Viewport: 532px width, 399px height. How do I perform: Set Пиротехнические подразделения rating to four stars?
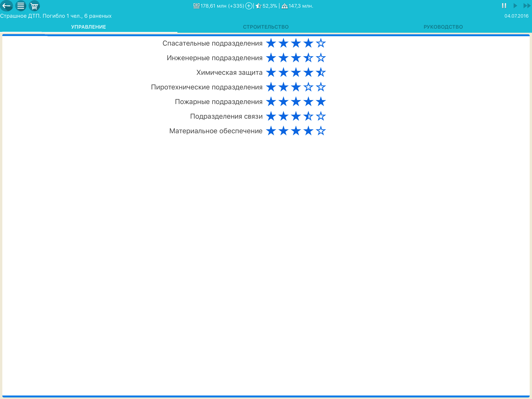pos(308,87)
